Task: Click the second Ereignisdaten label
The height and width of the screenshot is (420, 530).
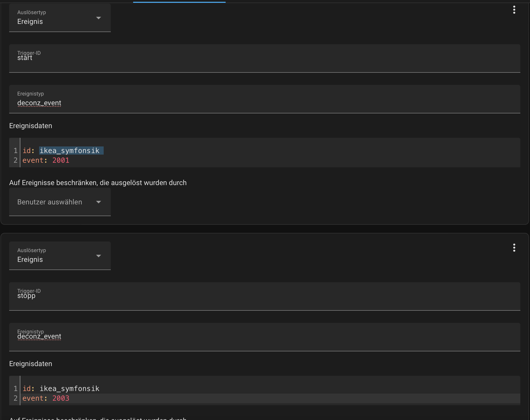Action: click(x=31, y=364)
